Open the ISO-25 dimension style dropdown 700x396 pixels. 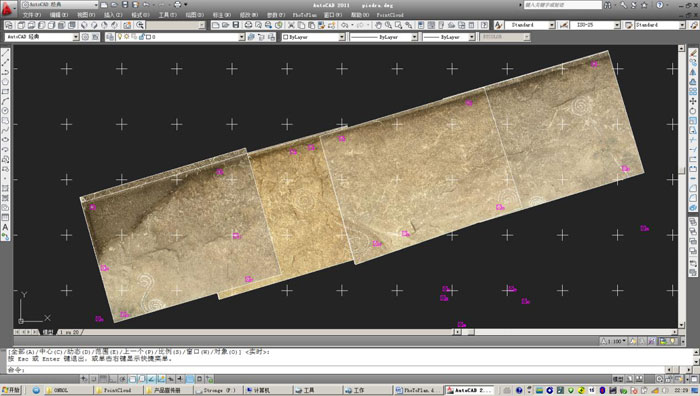(617, 25)
